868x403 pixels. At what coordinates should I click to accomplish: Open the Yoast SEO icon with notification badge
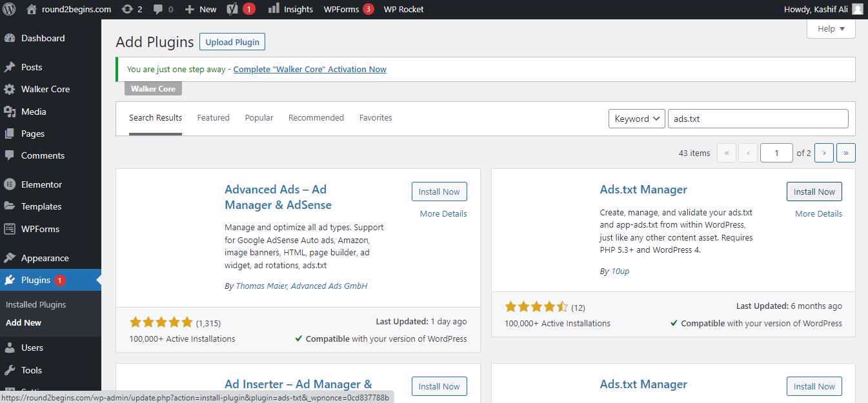tap(233, 9)
